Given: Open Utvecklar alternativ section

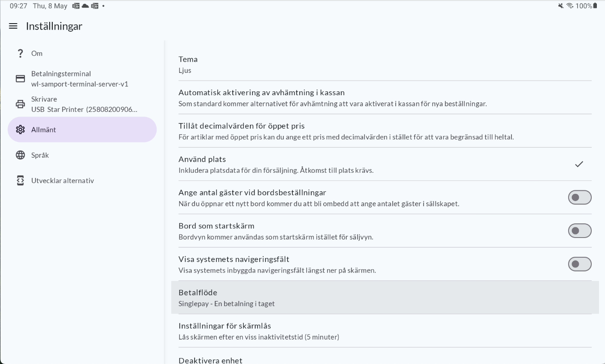Looking at the screenshot, I should click(x=82, y=180).
